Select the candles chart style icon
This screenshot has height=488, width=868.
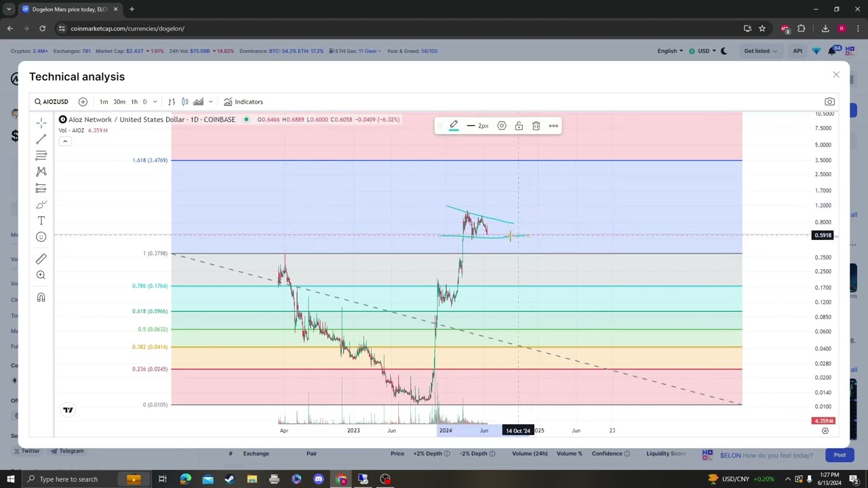[x=184, y=102]
